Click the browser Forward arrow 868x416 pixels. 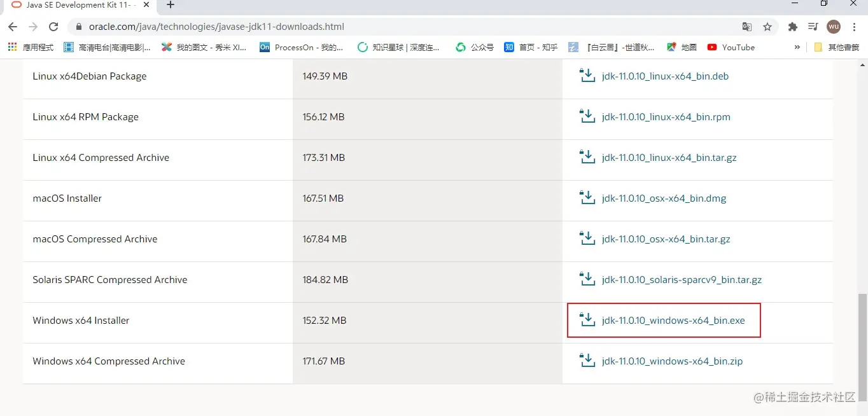tap(33, 27)
